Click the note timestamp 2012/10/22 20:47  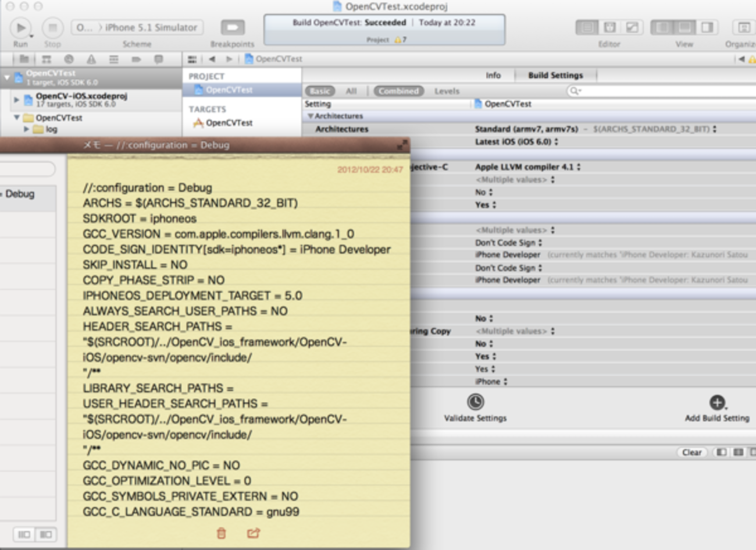click(370, 170)
